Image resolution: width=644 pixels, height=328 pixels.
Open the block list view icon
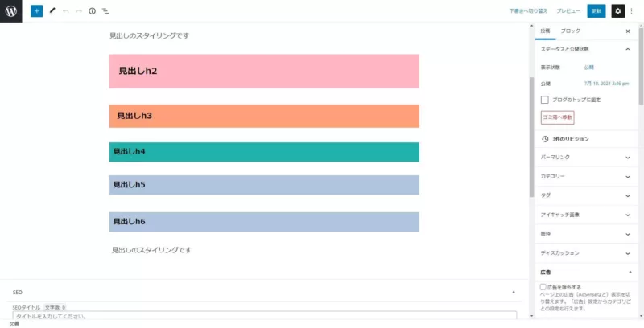105,11
